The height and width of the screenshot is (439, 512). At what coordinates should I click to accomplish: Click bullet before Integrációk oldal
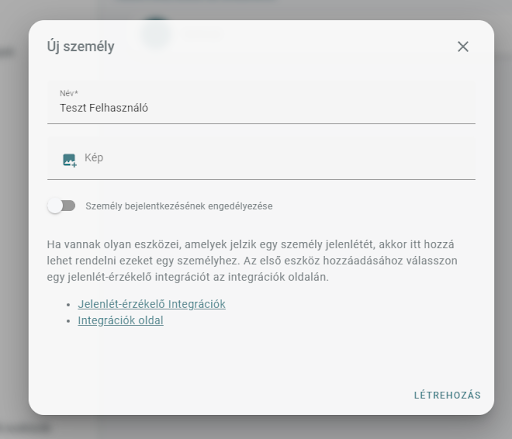(x=68, y=321)
